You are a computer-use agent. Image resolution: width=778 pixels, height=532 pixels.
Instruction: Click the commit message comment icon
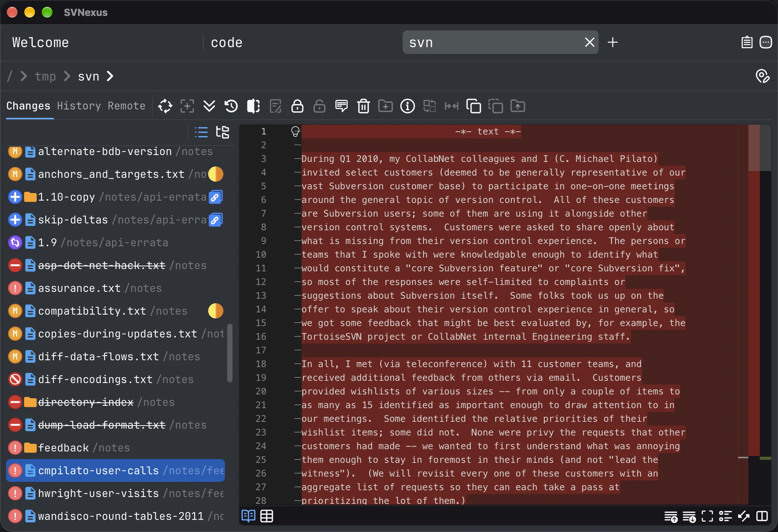(x=341, y=106)
